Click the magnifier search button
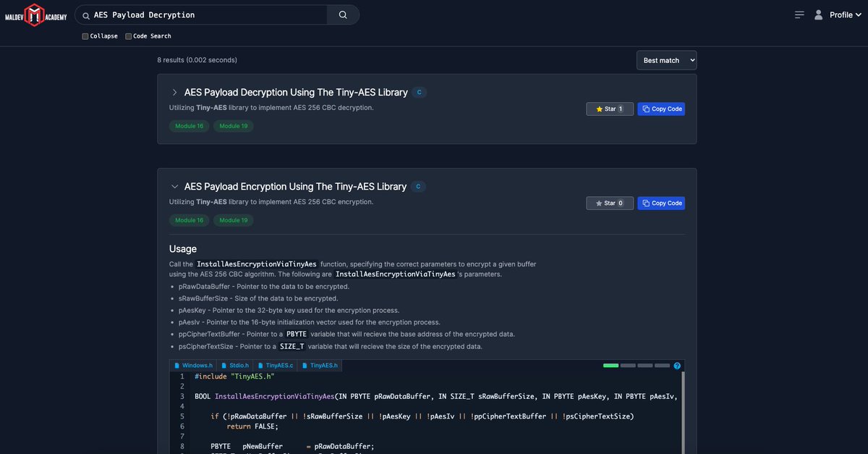The height and width of the screenshot is (454, 868). pos(343,14)
